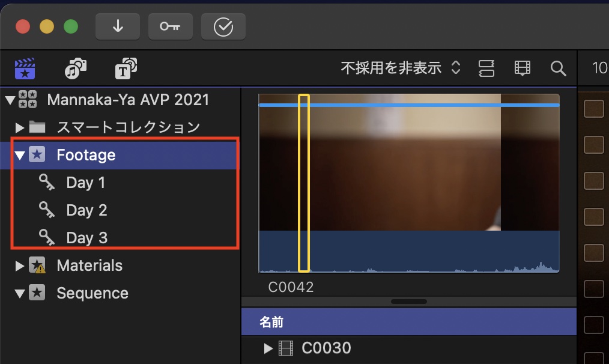
Task: Select the Sequence event
Action: pyautogui.click(x=92, y=293)
